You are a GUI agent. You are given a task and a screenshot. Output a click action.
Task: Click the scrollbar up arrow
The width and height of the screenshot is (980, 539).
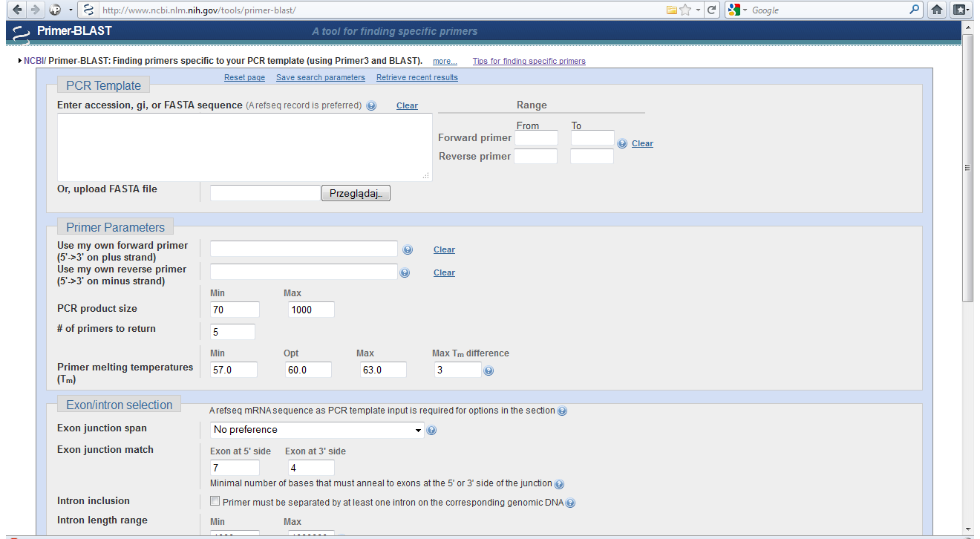[967, 28]
